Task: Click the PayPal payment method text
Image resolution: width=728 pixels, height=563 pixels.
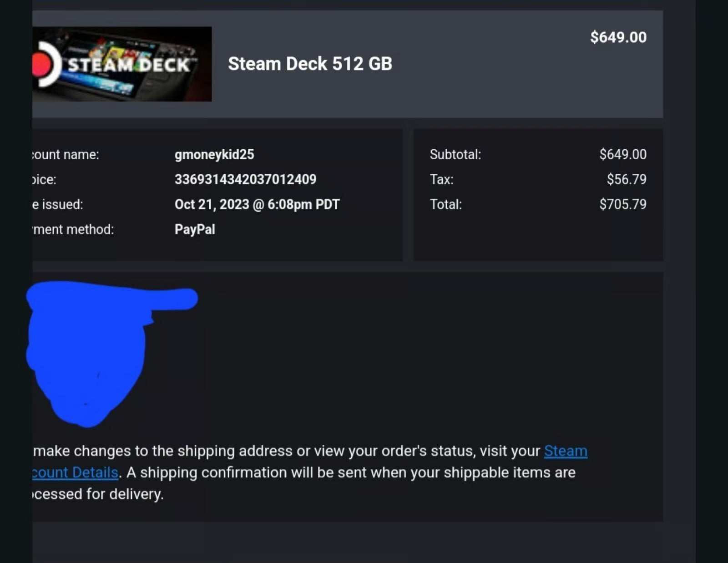Action: coord(195,229)
